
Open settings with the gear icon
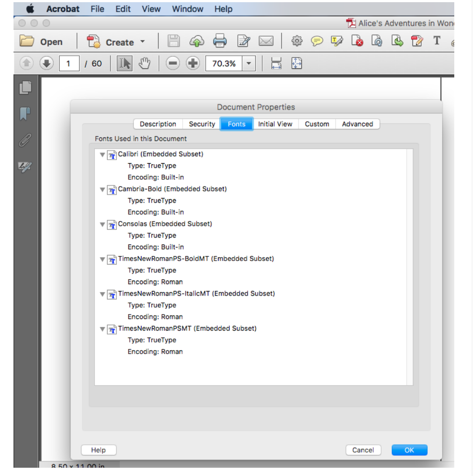click(x=297, y=40)
